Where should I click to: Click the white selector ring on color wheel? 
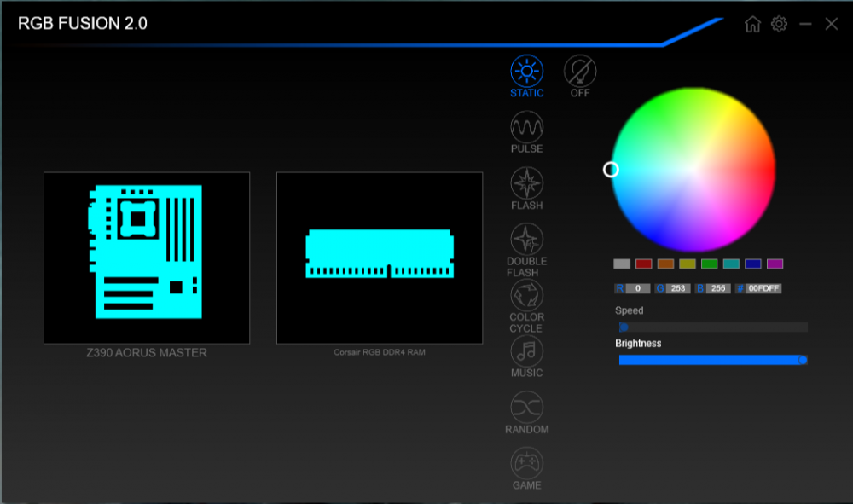(x=611, y=170)
